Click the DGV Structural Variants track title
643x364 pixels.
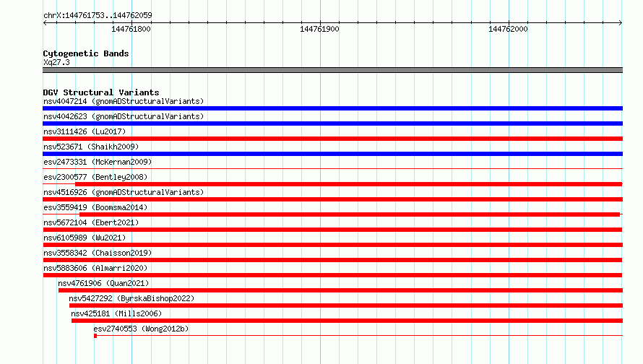tap(101, 92)
